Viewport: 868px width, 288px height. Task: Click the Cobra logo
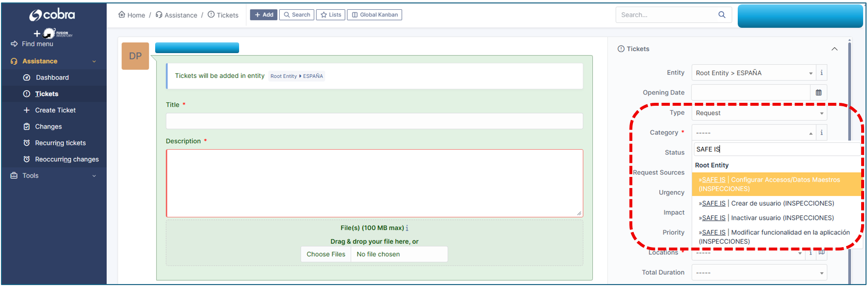[52, 15]
